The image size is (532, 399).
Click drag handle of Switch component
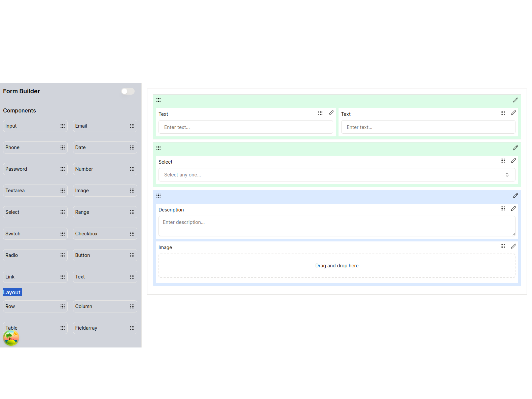(63, 234)
